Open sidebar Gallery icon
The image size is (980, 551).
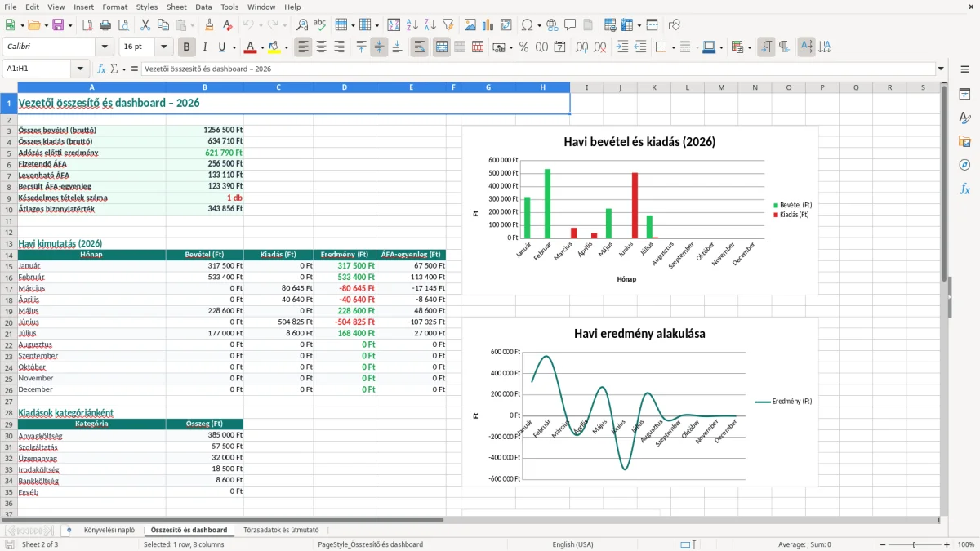click(964, 141)
